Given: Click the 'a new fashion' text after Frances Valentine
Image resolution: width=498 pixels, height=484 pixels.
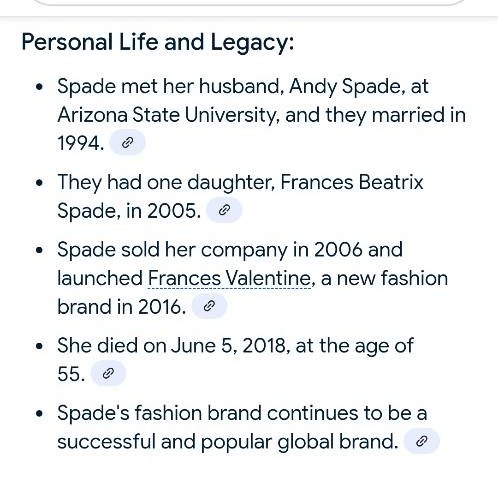Looking at the screenshot, I should 384,278.
